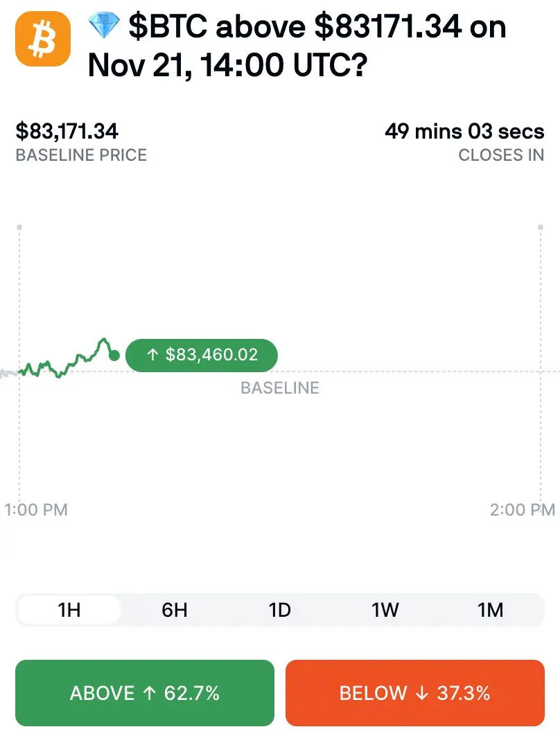Click the orange Bitcoin logo icon
Screen dimensions: 560x736
coord(43,39)
